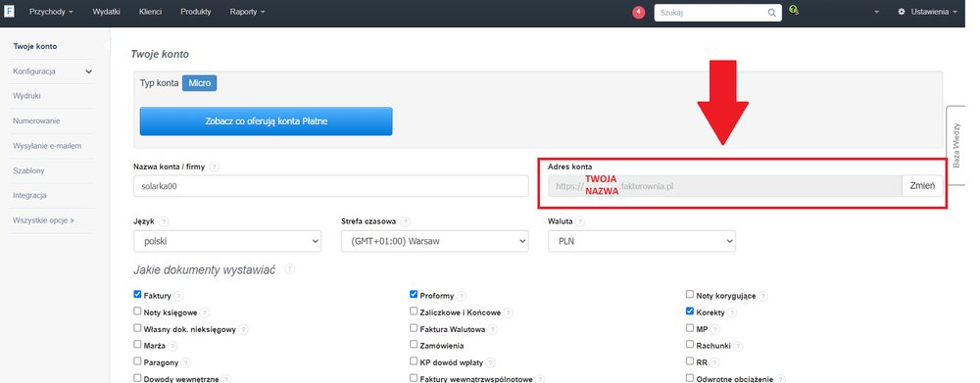Enable the Paragony checkbox
980x383 pixels.
(x=137, y=360)
